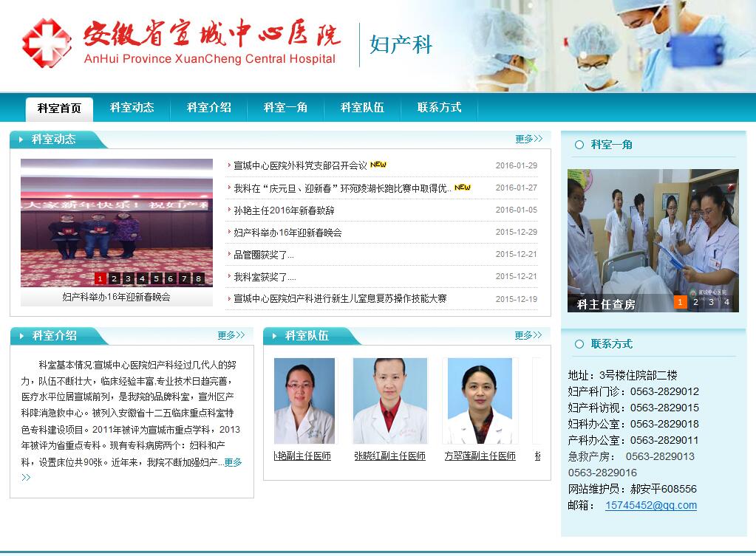
Task: Click the NEW badge beside 外科党支部召开会议
Action: pos(378,165)
